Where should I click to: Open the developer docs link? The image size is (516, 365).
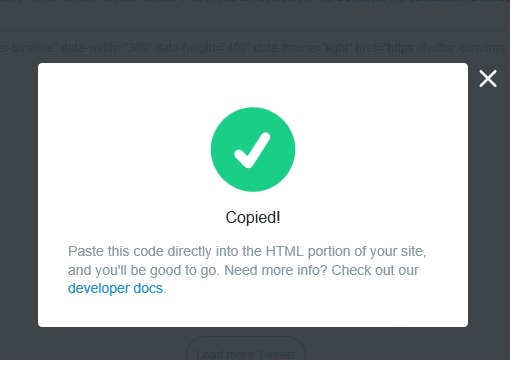click(x=115, y=288)
